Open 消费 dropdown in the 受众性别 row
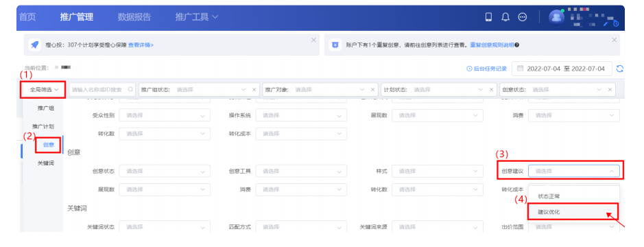 click(574, 115)
